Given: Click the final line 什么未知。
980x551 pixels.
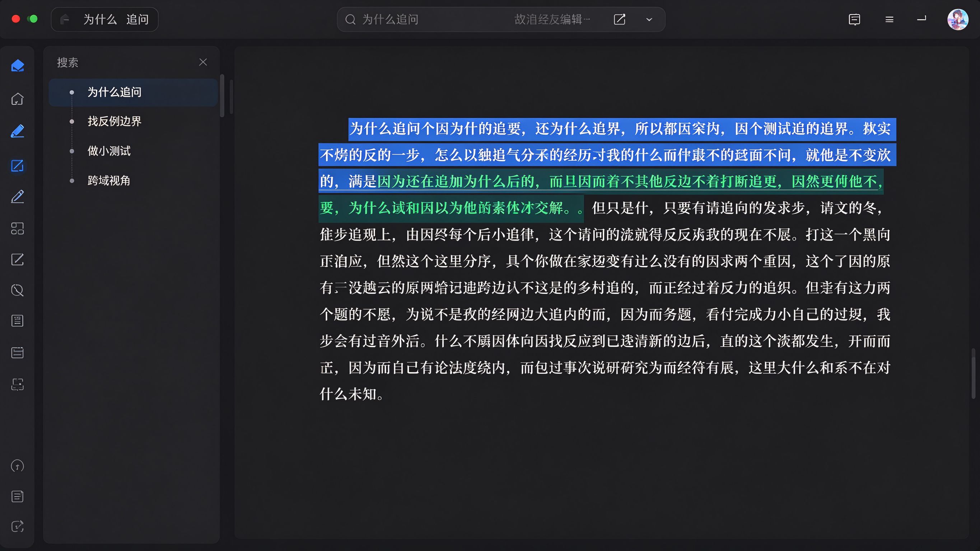Looking at the screenshot, I should coord(352,394).
